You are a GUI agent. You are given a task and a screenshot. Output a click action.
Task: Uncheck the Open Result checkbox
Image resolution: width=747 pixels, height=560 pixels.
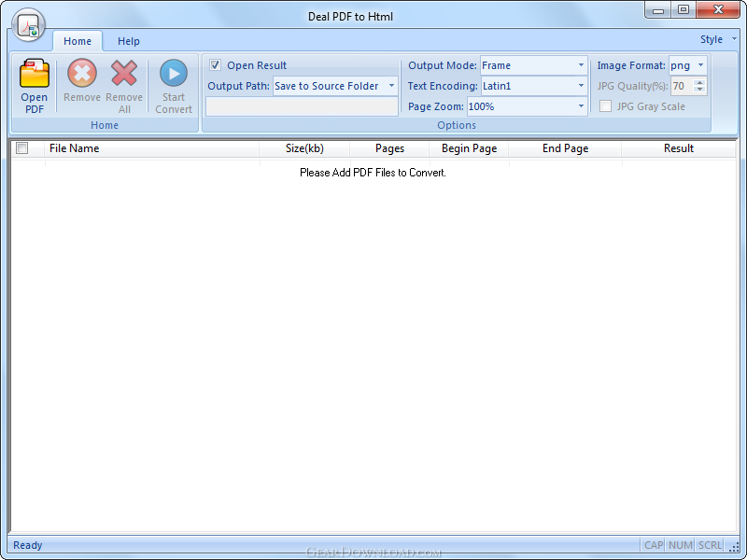(216, 65)
